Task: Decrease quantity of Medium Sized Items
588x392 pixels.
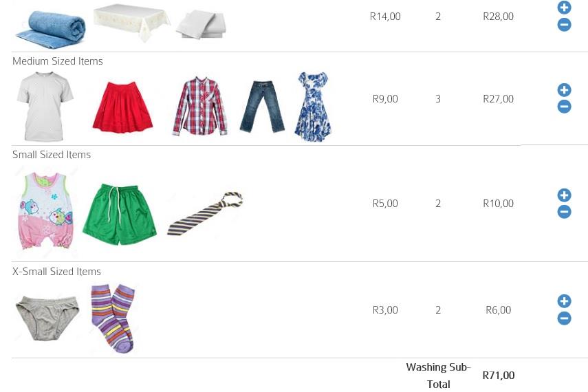Action: 564,107
